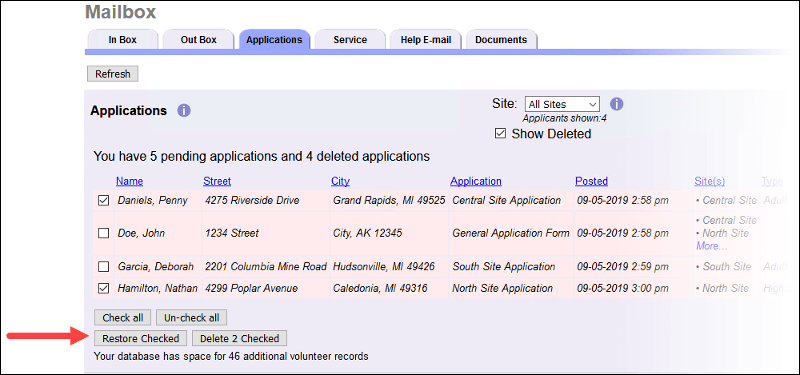This screenshot has height=375, width=800.
Task: Switch to the Out Box tab
Action: (198, 40)
